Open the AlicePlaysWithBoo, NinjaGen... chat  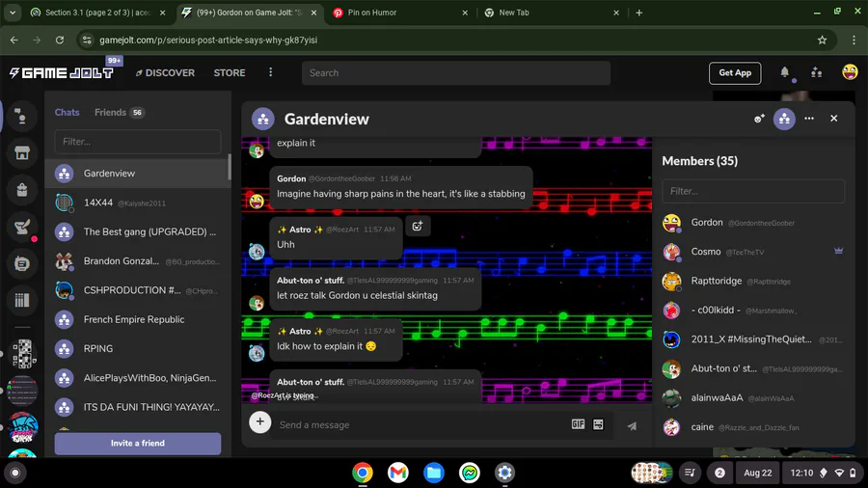[x=137, y=378]
